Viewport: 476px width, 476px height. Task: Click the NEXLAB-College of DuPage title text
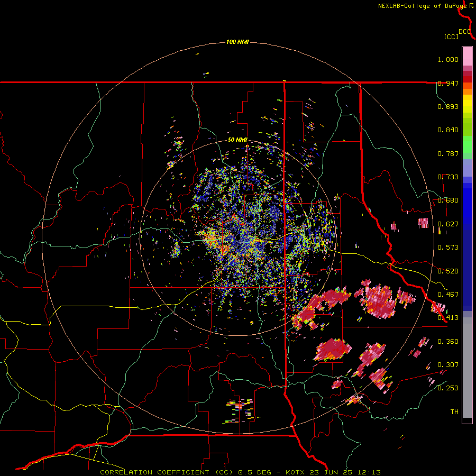422,6
